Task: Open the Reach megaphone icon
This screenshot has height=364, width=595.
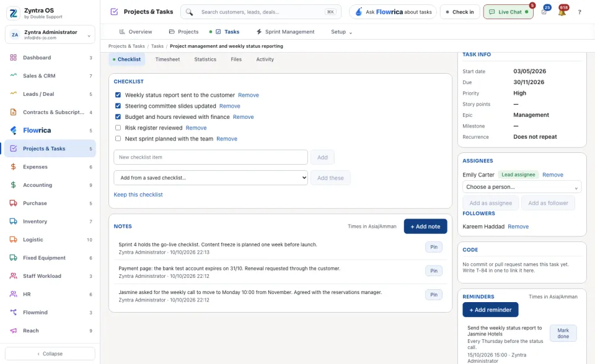Action: [x=13, y=331]
